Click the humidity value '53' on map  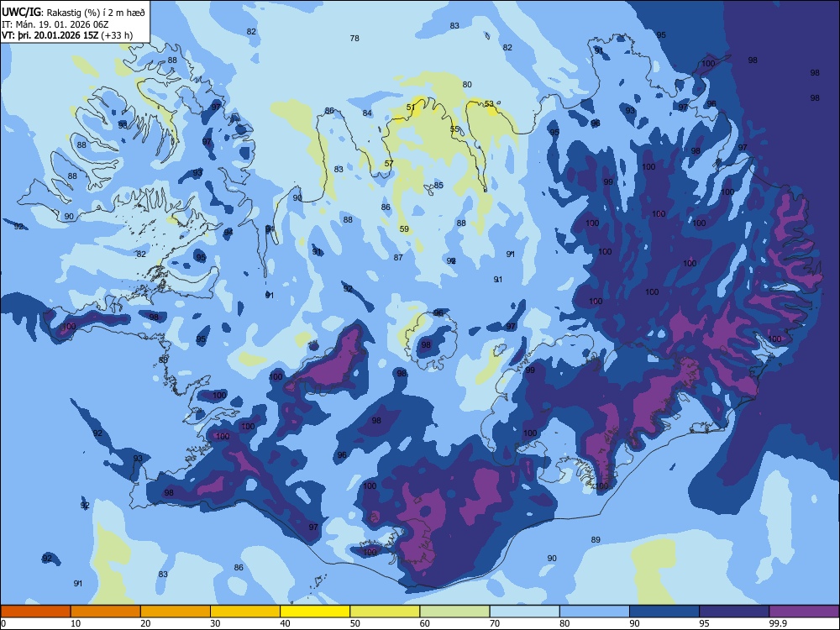coord(489,104)
